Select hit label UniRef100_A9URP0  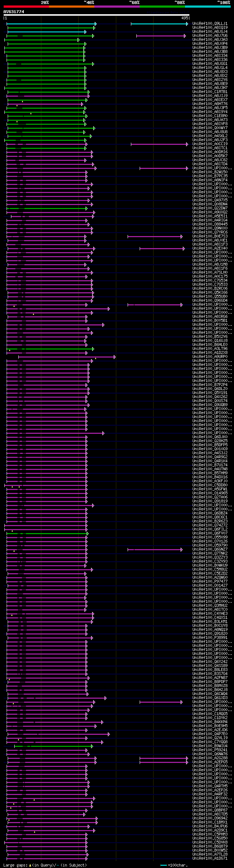(210, 356)
